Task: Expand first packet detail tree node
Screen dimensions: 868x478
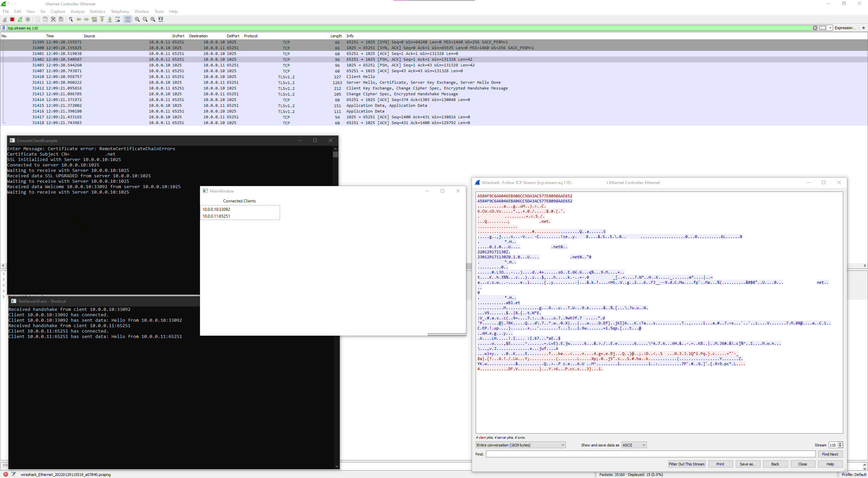Action: point(3,274)
